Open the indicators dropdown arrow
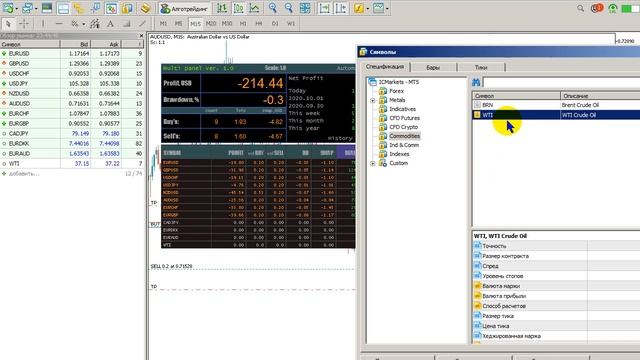 pos(367,8)
